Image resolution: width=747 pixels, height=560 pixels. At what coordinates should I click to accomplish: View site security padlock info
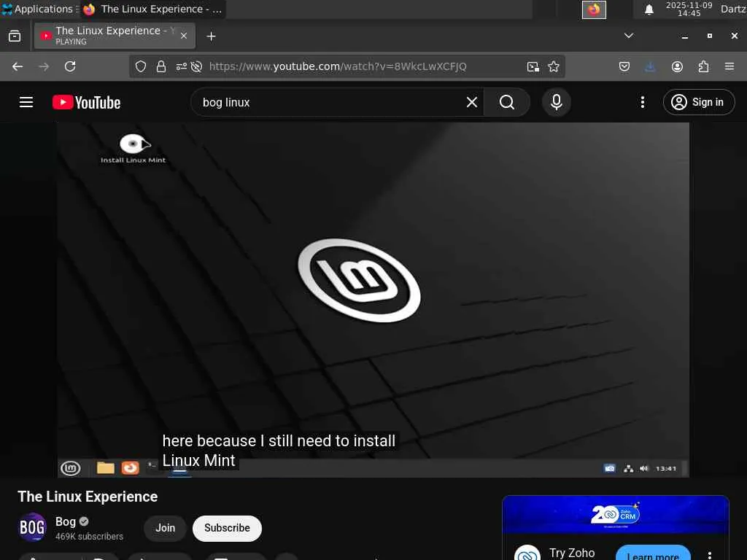(x=161, y=66)
